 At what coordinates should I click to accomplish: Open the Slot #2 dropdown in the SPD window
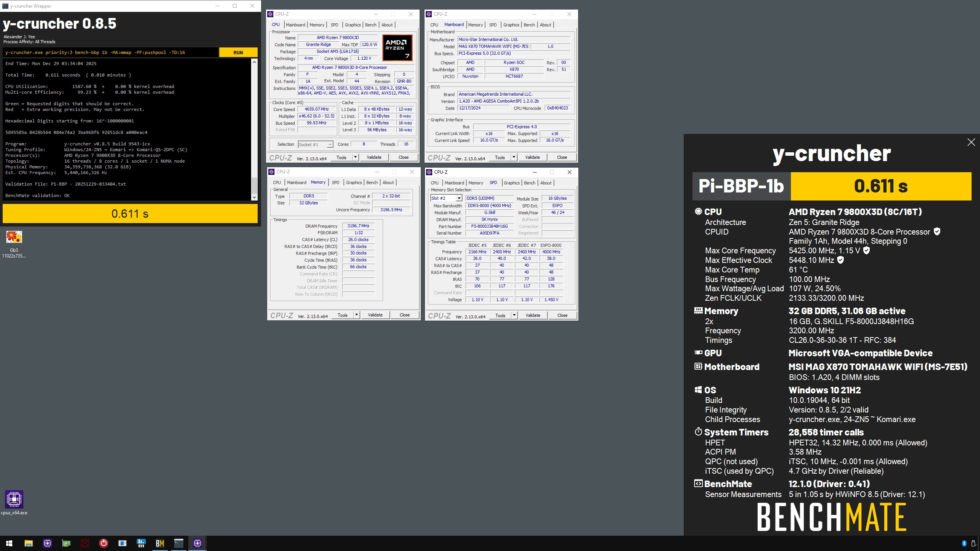coord(459,198)
